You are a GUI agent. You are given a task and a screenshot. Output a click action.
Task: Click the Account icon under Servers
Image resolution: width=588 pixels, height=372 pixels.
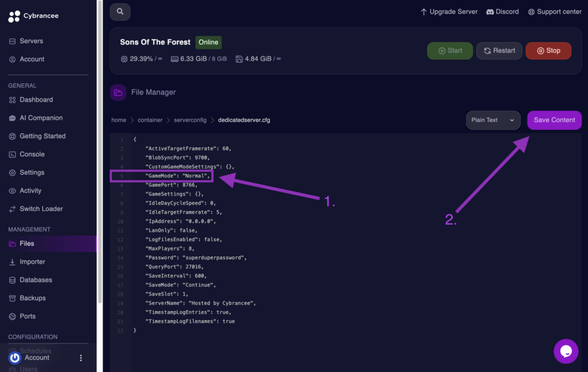pyautogui.click(x=13, y=59)
